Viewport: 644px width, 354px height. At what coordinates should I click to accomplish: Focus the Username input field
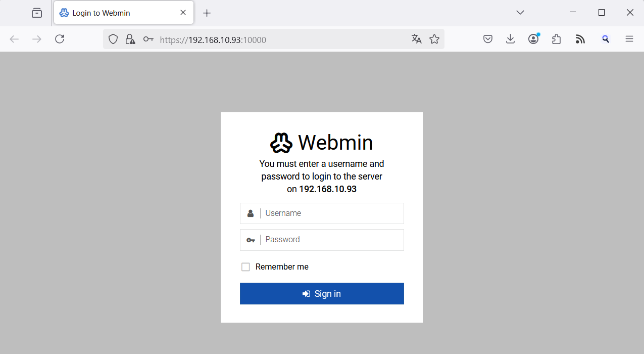[331, 213]
